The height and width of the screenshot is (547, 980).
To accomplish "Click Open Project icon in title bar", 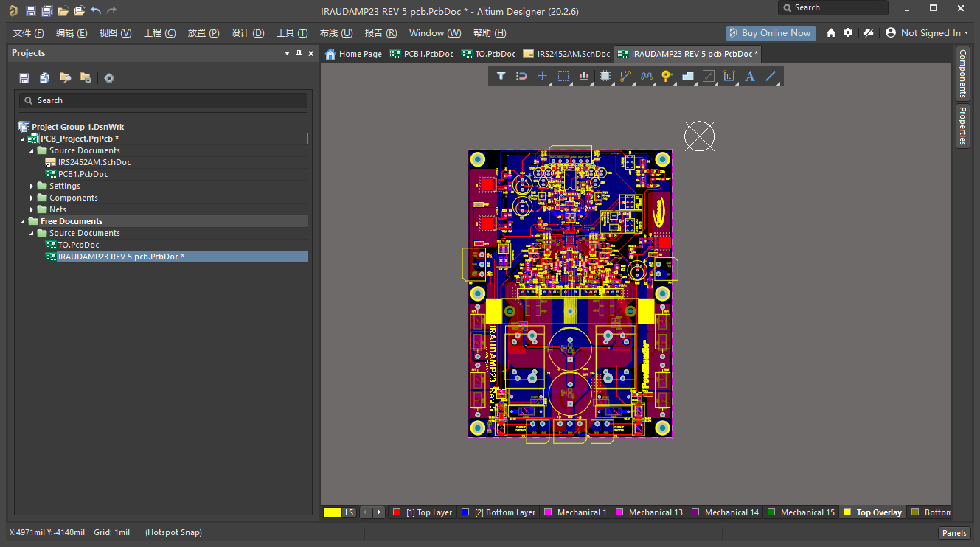I will pyautogui.click(x=79, y=10).
